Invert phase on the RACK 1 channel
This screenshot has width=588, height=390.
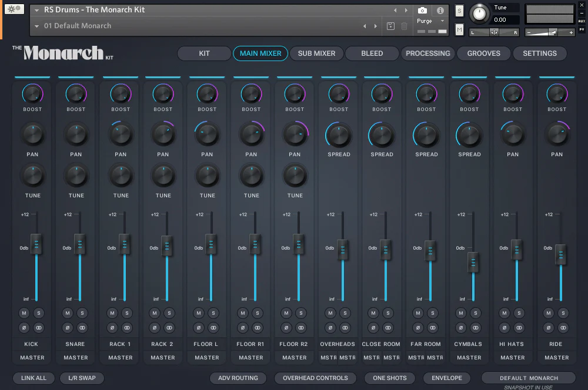(x=112, y=328)
